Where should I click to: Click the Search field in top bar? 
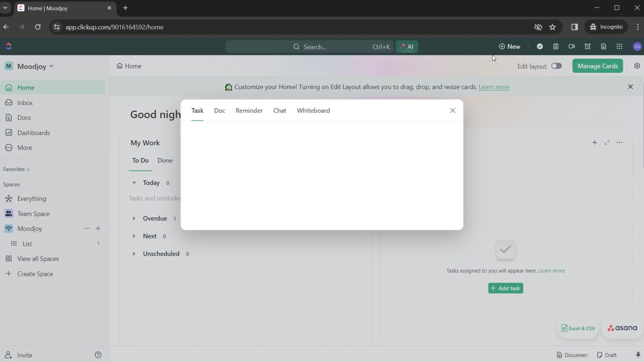click(x=309, y=47)
